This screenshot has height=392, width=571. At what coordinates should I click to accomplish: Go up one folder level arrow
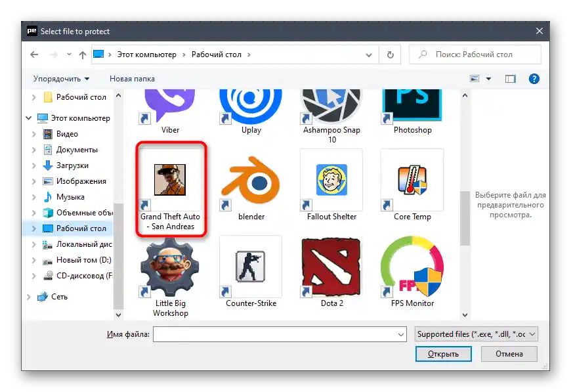point(83,55)
